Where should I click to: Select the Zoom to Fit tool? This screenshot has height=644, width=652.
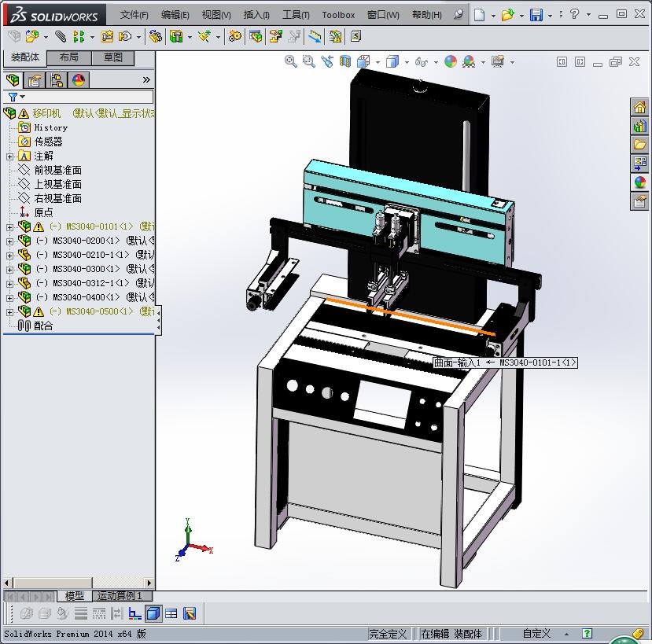click(x=291, y=62)
